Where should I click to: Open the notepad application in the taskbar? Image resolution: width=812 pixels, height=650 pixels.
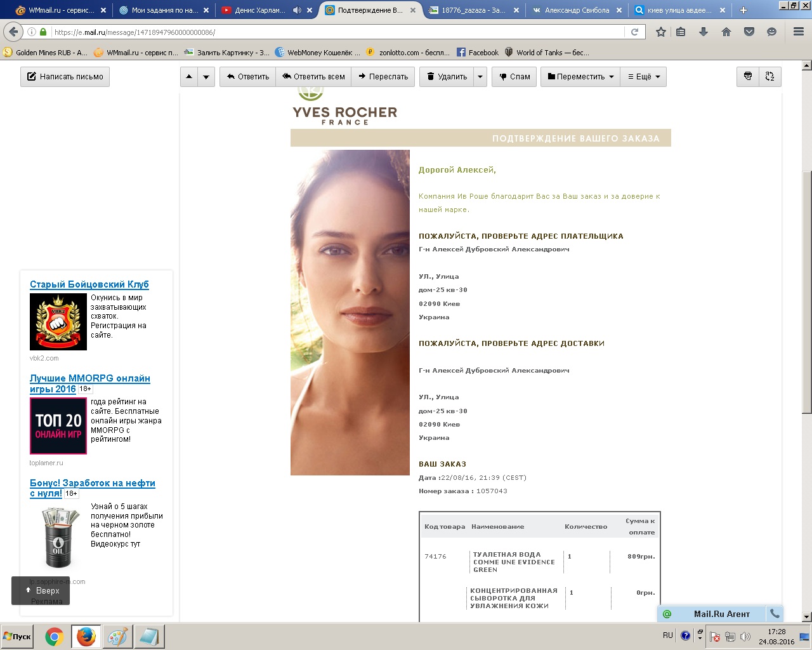[150, 637]
